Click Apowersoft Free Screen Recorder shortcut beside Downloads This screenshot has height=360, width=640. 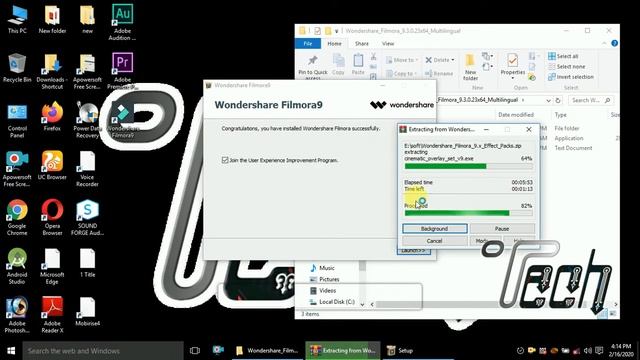[87, 71]
